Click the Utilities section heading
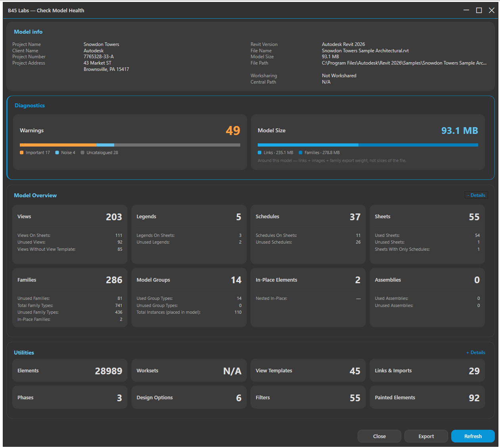Viewport: 500px width, 448px height. pyautogui.click(x=24, y=353)
